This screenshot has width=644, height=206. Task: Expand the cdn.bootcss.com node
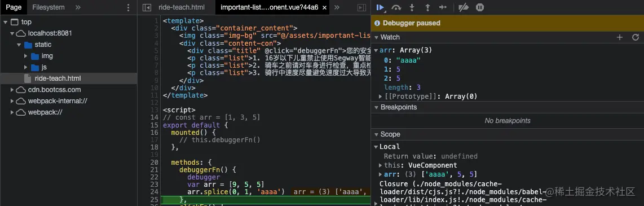[x=12, y=90]
